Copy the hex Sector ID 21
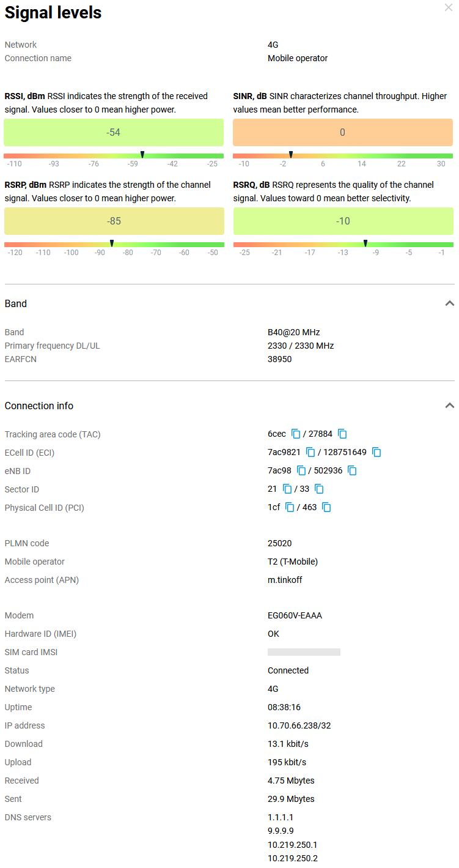 [x=287, y=489]
